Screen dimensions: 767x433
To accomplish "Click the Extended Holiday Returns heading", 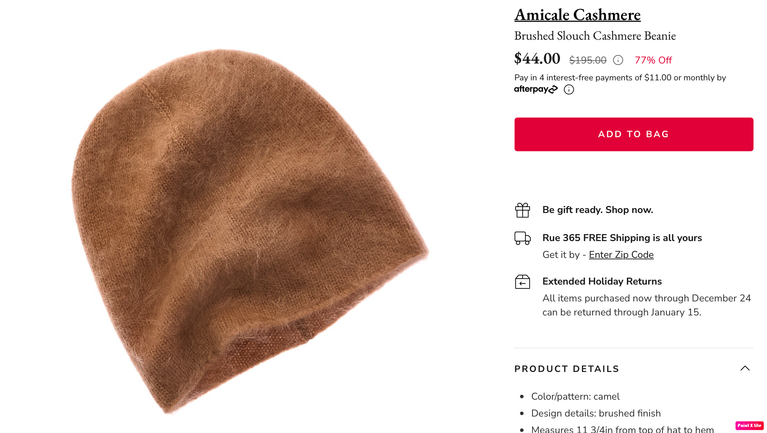I will coord(602,281).
